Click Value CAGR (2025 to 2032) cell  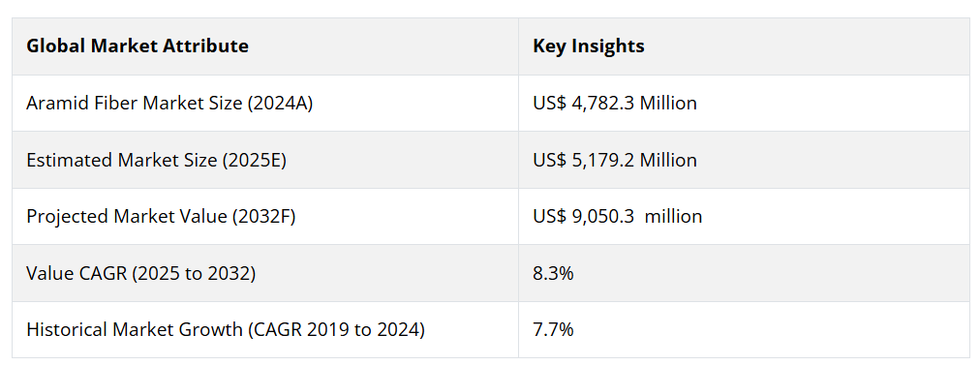(265, 273)
